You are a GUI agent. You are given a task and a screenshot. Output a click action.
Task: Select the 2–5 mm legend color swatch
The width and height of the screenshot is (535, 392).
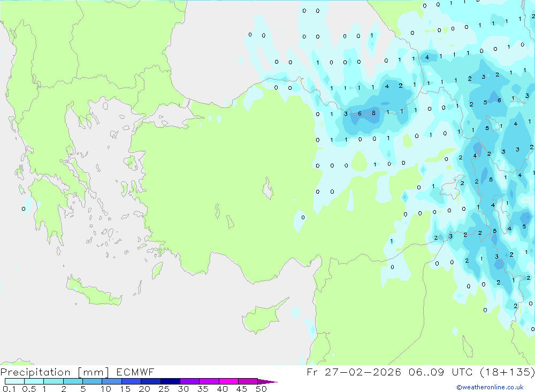(x=73, y=381)
